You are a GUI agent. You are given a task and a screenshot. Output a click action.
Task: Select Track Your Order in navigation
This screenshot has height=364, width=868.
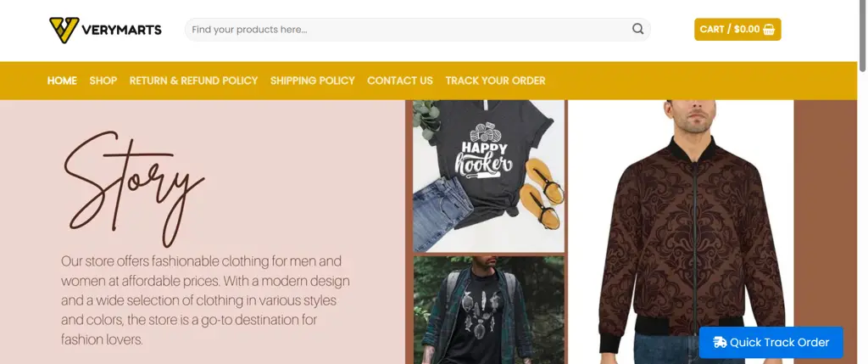[x=495, y=81]
